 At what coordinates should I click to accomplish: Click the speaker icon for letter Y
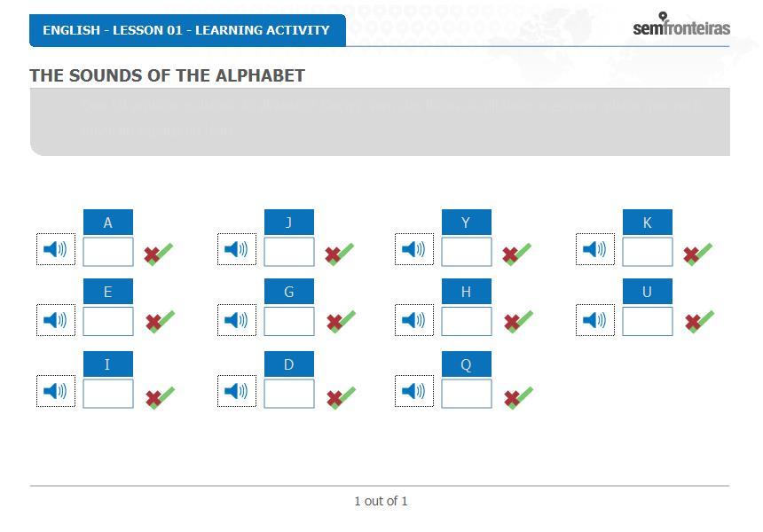[414, 249]
